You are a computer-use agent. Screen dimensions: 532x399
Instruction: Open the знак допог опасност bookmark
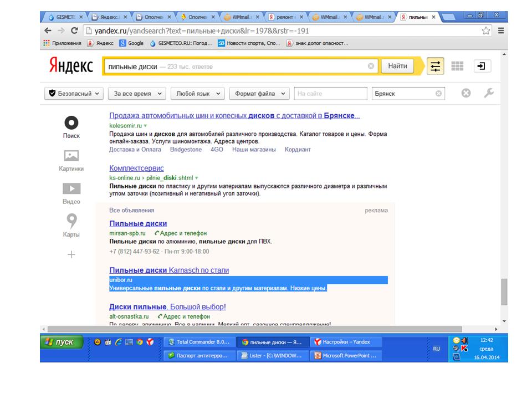[318, 43]
